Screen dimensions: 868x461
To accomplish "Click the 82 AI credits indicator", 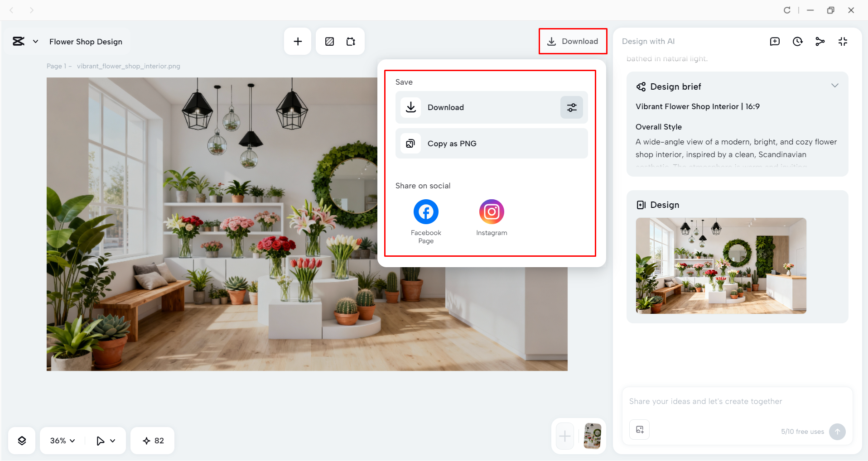I will [x=153, y=441].
